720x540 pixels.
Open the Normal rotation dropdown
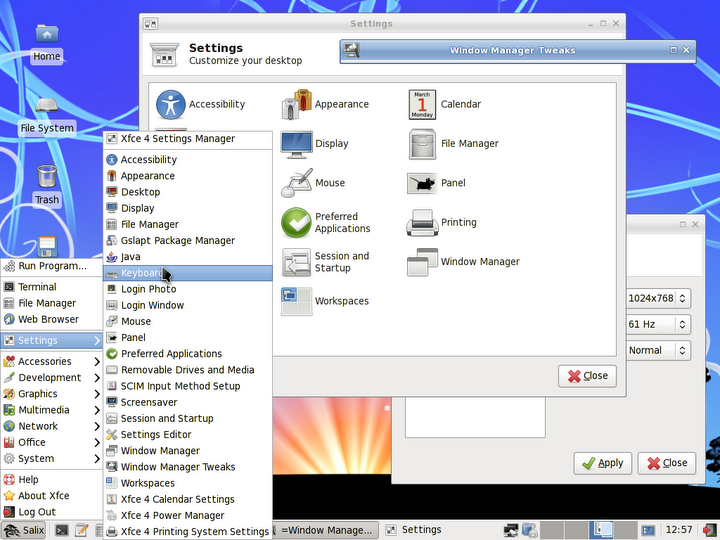tap(657, 350)
